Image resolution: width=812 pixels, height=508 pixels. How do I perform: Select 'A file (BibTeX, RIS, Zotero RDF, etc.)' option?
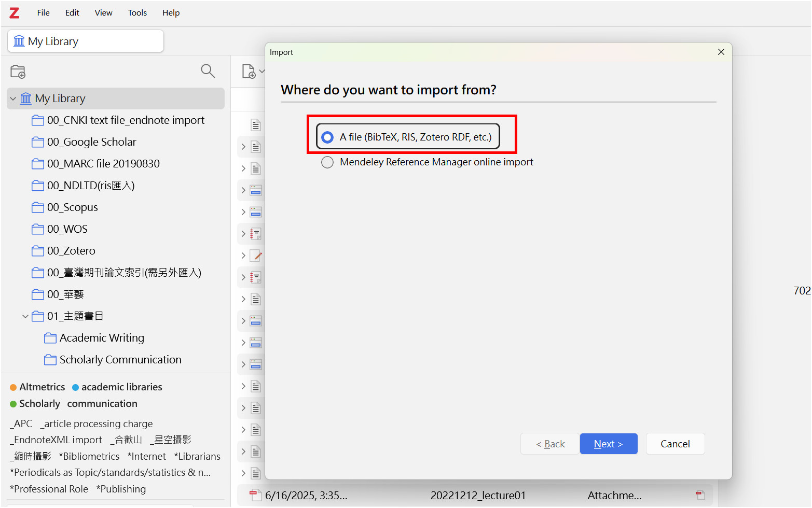408,137
